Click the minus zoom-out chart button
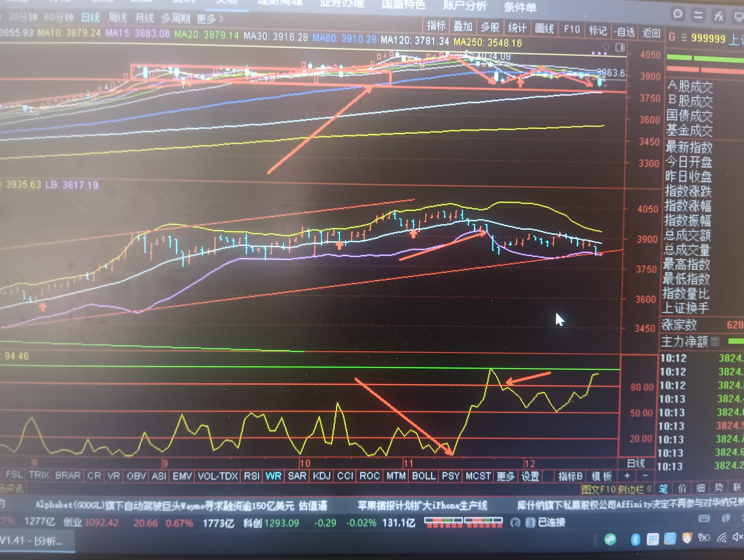 tap(645, 476)
